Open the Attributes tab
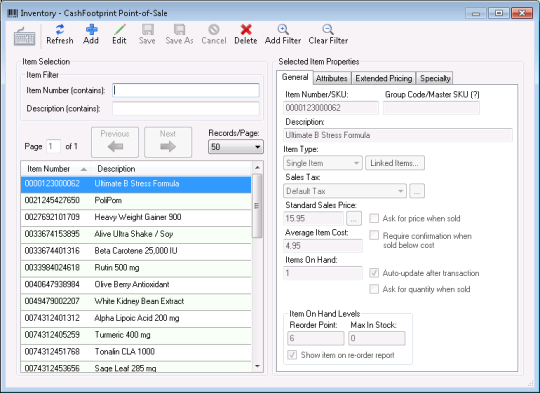 332,78
